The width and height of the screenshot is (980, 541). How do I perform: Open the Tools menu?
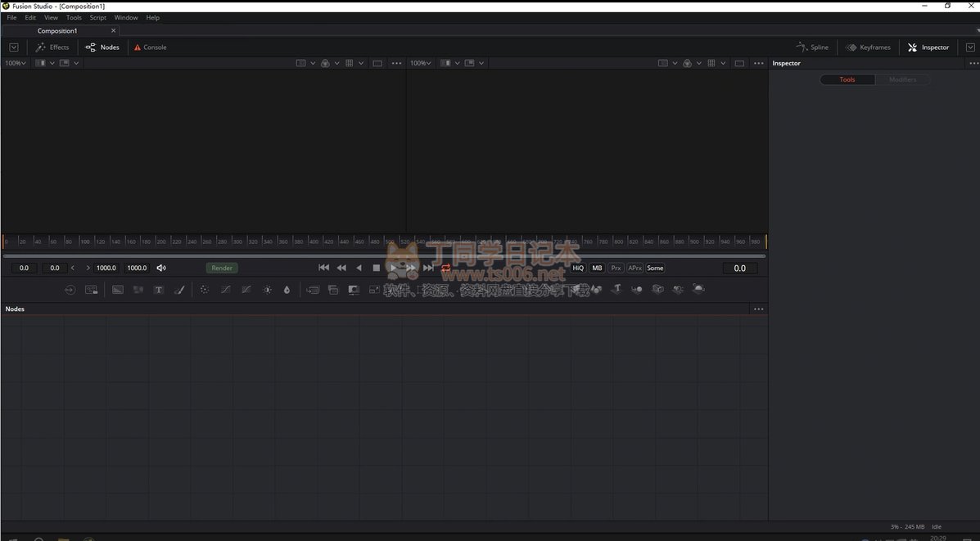tap(74, 17)
